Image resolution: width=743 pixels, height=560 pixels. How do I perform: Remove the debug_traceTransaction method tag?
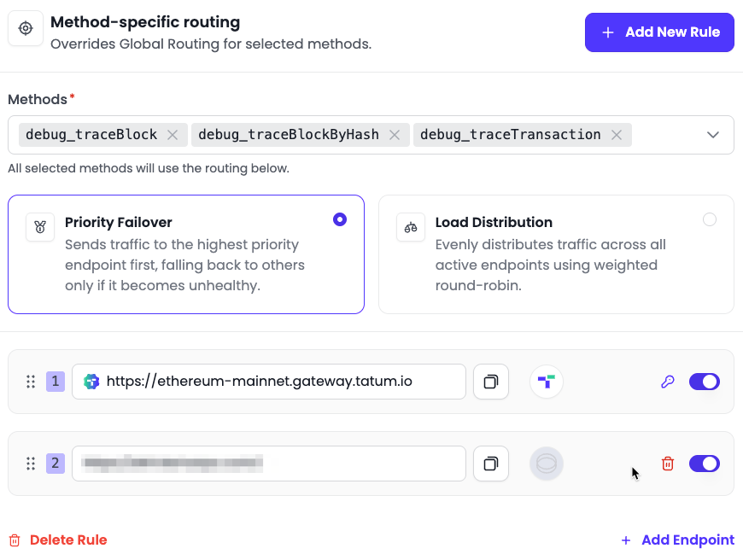[x=616, y=135]
